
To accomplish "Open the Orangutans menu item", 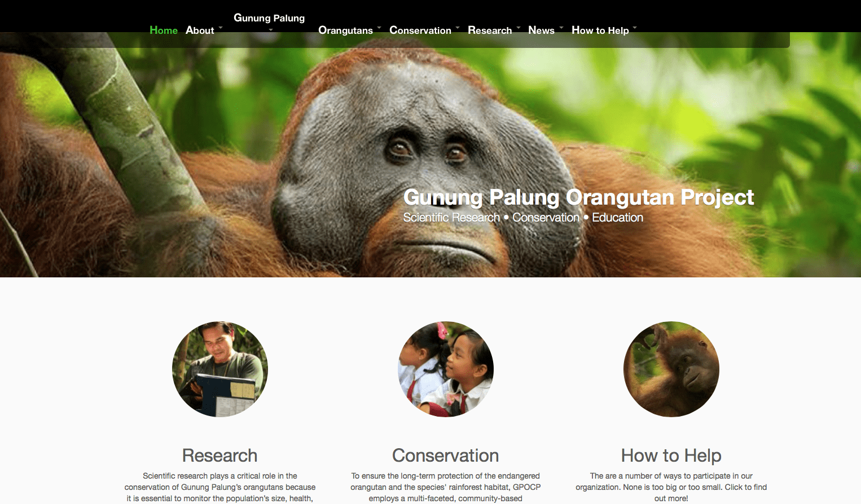I will coord(345,30).
